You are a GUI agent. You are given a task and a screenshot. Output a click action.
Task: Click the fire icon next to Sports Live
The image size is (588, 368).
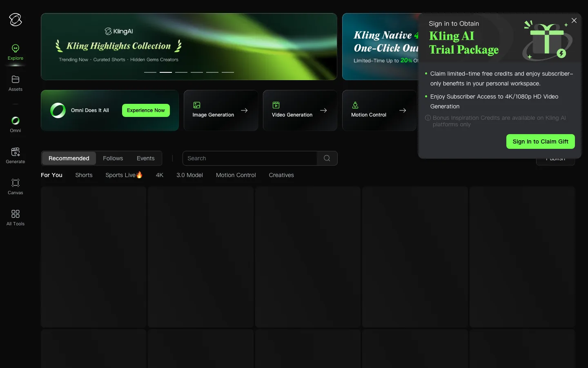(x=140, y=175)
